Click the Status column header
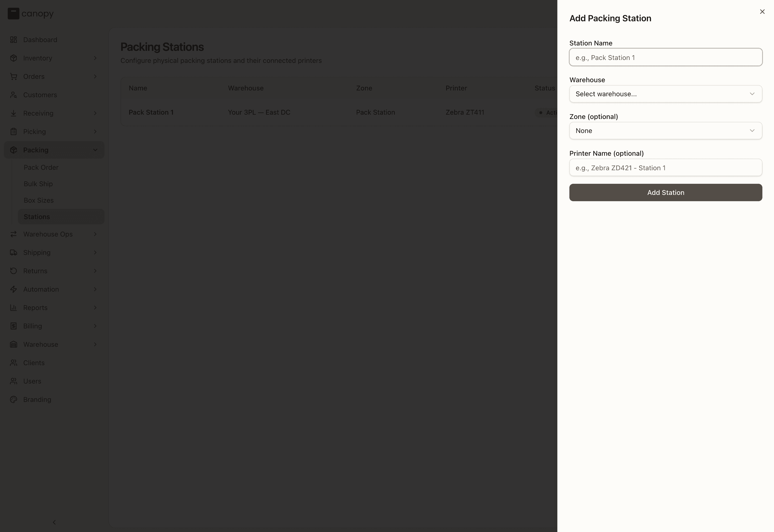The image size is (774, 532). pos(545,88)
